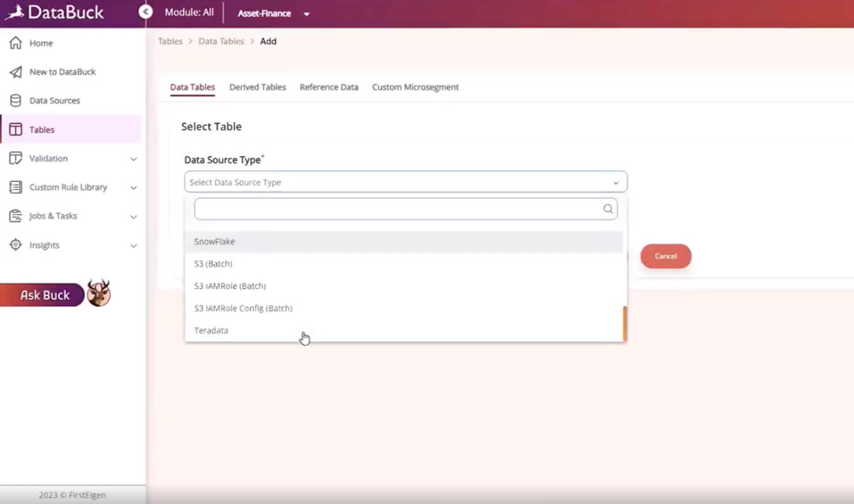Open Tables in the sidebar

(71, 130)
